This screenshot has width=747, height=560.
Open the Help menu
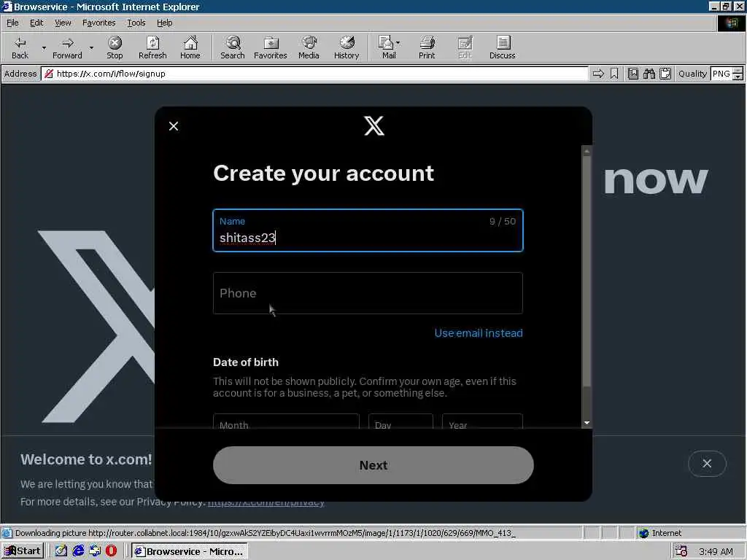[x=164, y=23]
